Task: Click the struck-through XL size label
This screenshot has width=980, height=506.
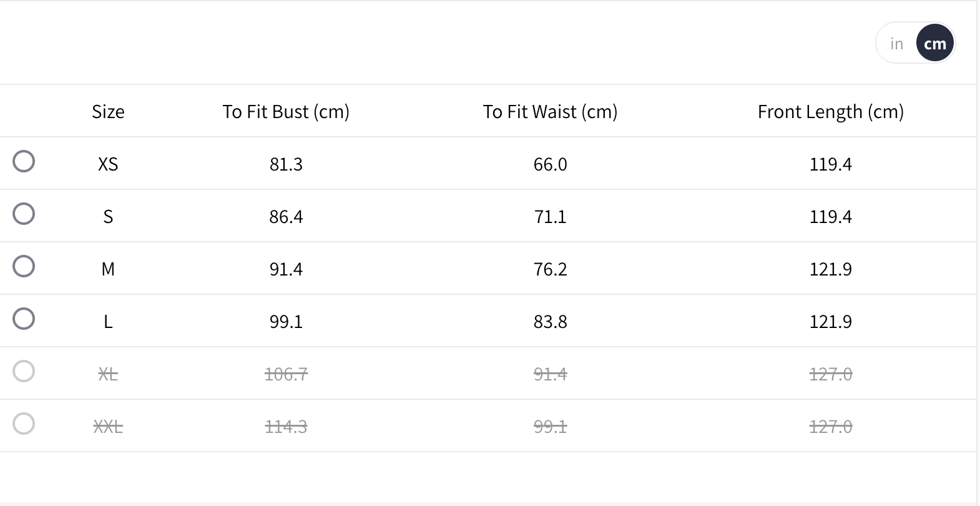Action: pyautogui.click(x=108, y=374)
